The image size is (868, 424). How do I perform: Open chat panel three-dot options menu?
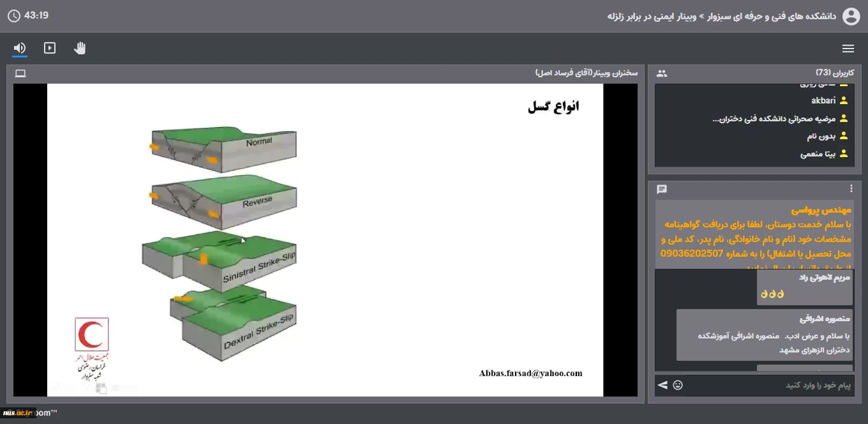[851, 189]
